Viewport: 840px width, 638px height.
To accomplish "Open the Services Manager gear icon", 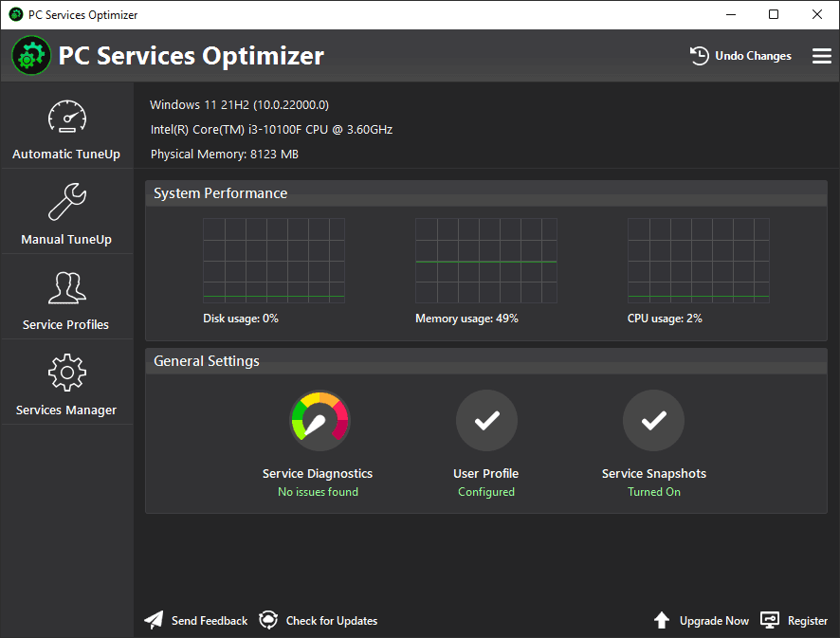I will pos(67,373).
